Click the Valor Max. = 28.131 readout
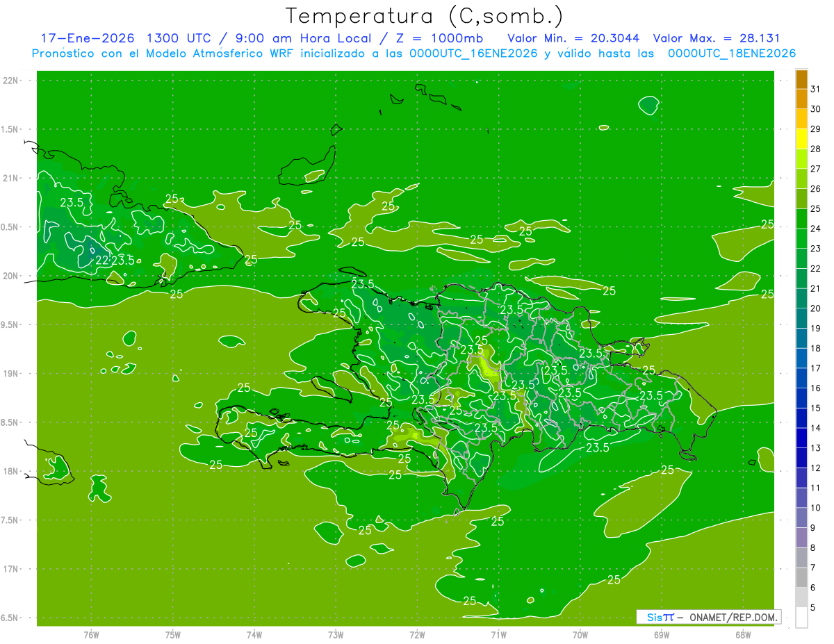834x644 pixels. (724, 38)
